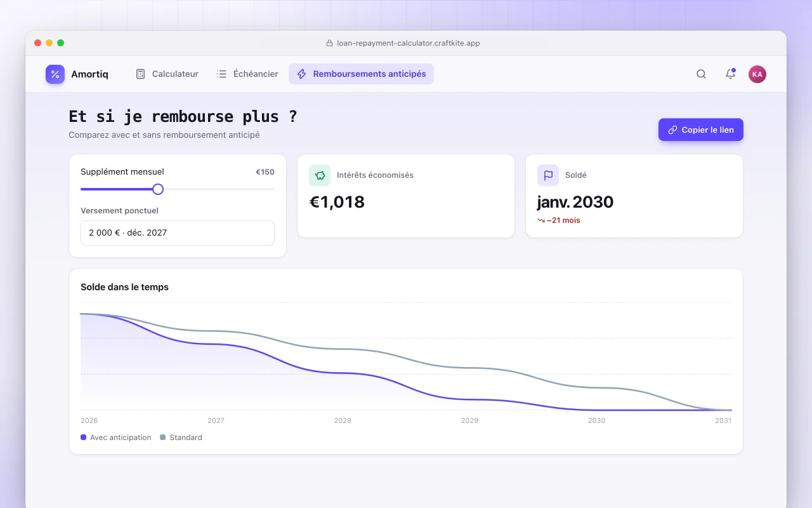The image size is (812, 508).
Task: Click the −21 mois trend indicator
Action: click(x=559, y=220)
